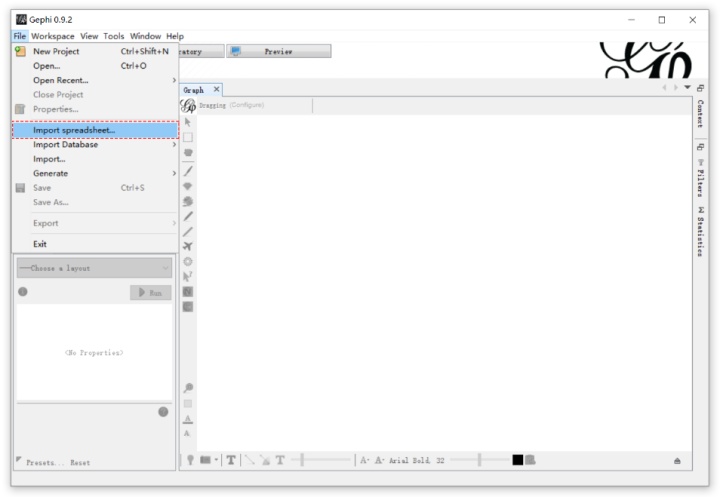Close the Graph tab

point(216,89)
